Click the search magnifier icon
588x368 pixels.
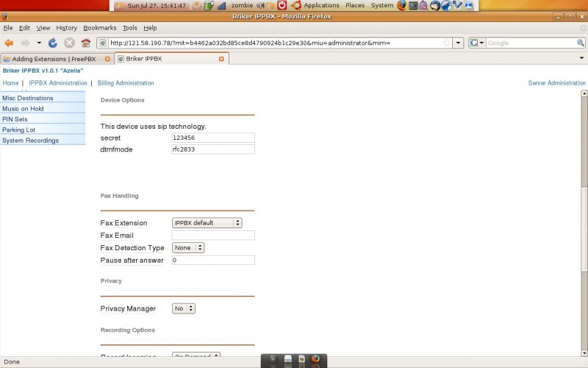pyautogui.click(x=580, y=43)
